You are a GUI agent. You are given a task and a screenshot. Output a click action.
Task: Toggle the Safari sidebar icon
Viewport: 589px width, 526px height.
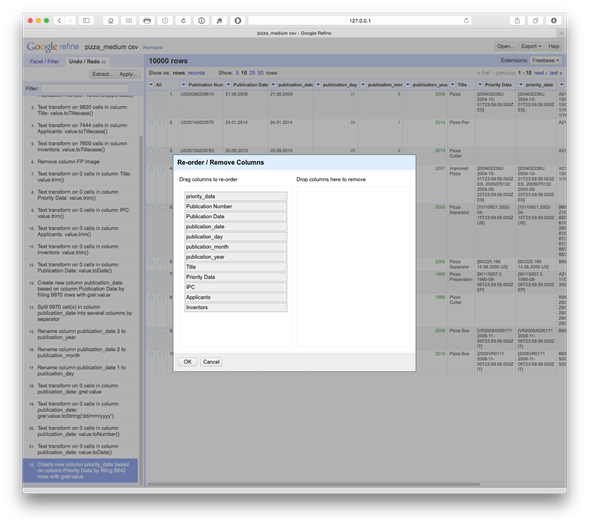point(86,21)
